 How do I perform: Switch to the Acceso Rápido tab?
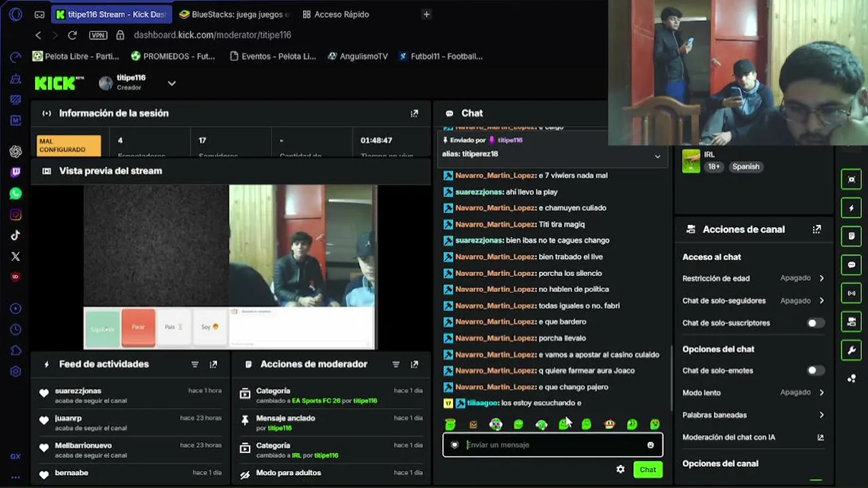(x=336, y=14)
